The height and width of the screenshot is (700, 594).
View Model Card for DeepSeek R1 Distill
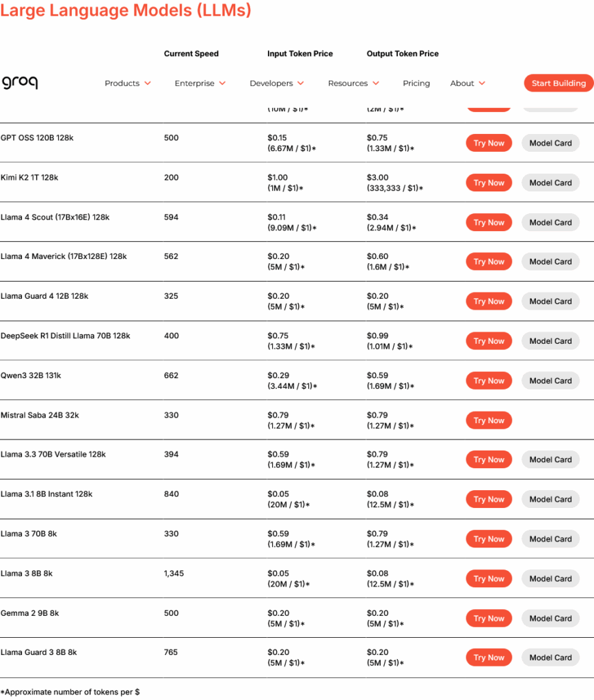(x=550, y=342)
